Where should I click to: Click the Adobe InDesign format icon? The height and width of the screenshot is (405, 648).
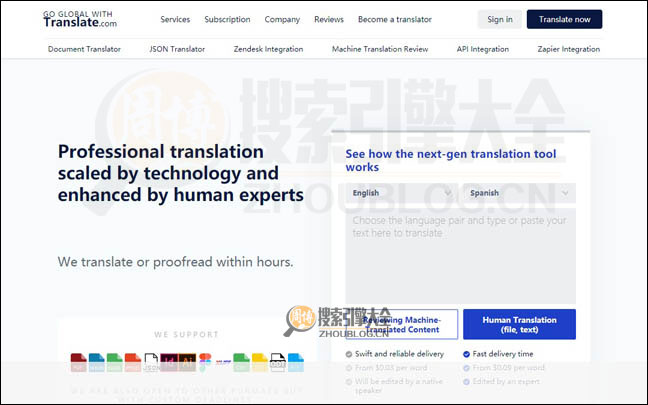pyautogui.click(x=169, y=362)
